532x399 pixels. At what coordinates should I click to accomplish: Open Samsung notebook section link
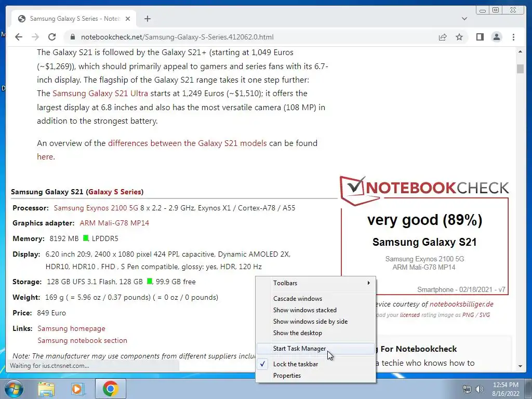tap(83, 341)
